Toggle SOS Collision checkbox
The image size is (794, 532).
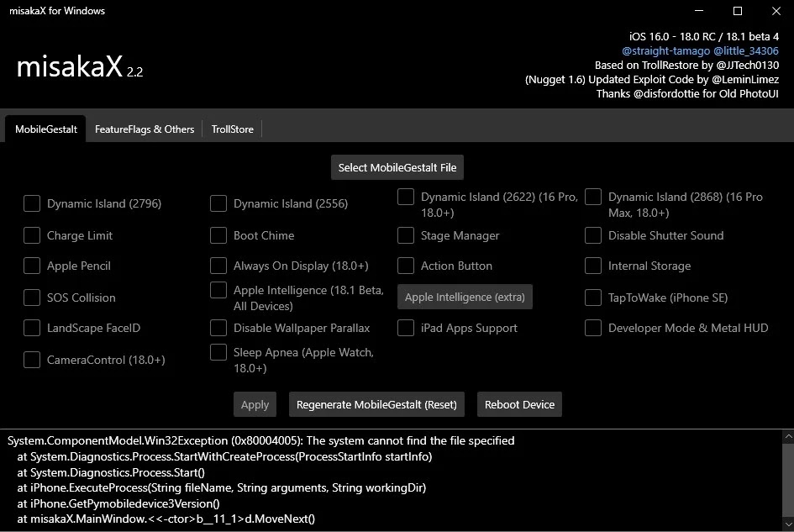point(32,298)
